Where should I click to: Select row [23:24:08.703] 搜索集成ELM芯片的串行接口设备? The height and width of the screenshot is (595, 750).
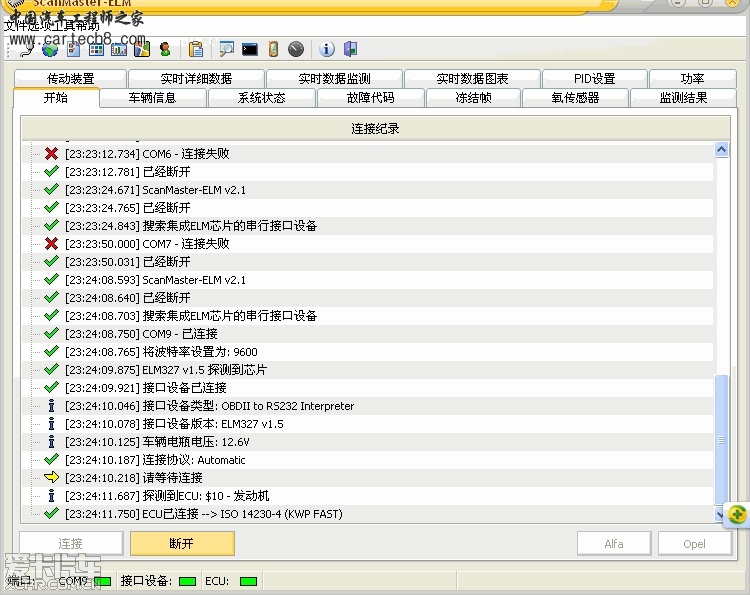(x=367, y=316)
